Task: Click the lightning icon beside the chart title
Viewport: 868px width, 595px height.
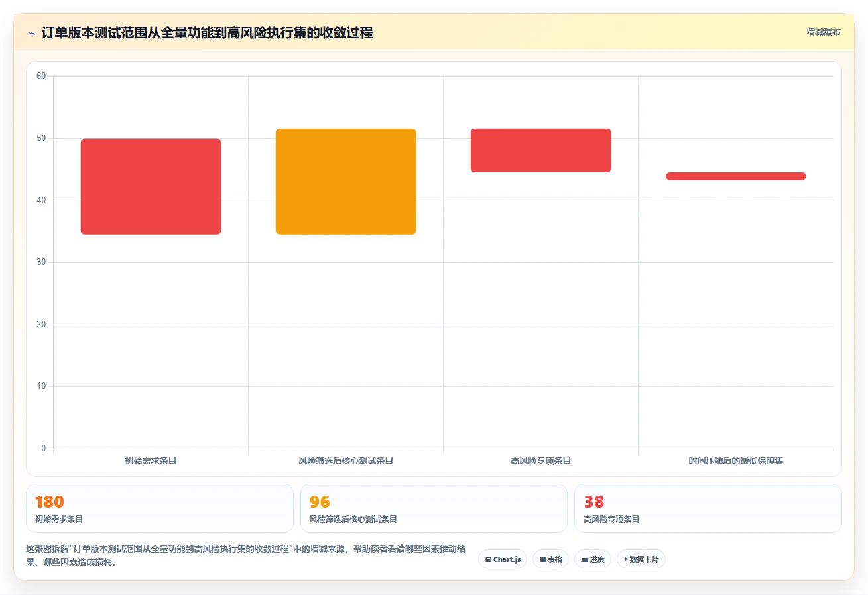Action: pyautogui.click(x=32, y=33)
